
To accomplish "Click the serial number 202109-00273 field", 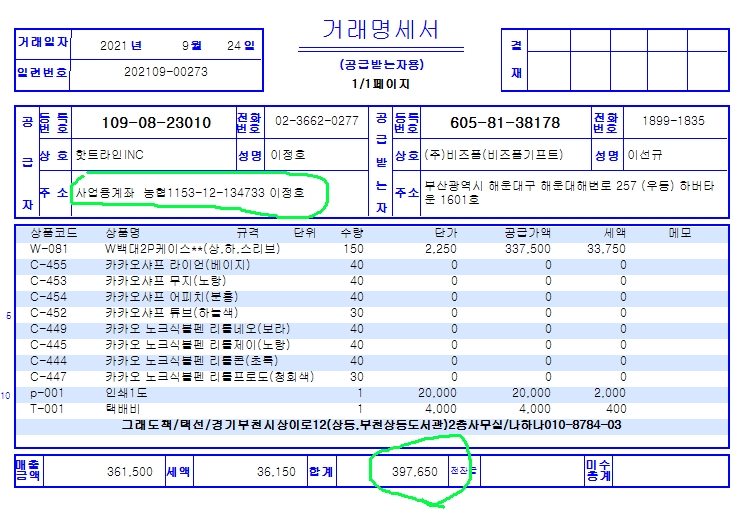I will (x=166, y=72).
